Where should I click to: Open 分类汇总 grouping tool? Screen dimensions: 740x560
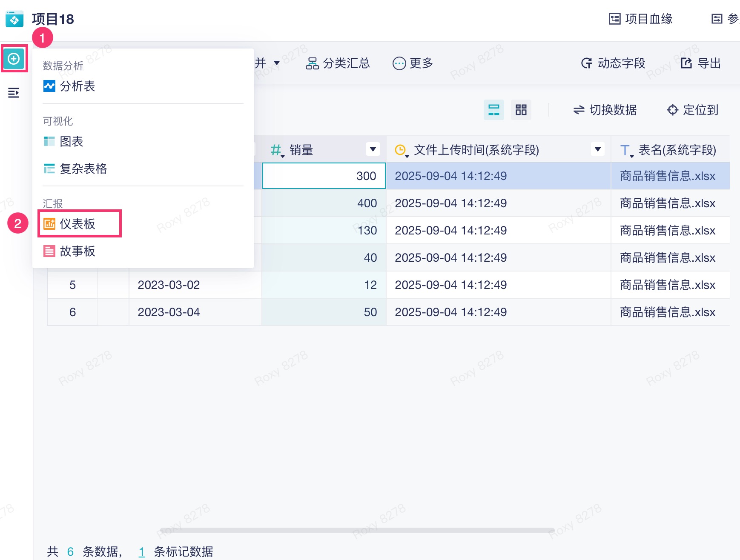(x=338, y=63)
